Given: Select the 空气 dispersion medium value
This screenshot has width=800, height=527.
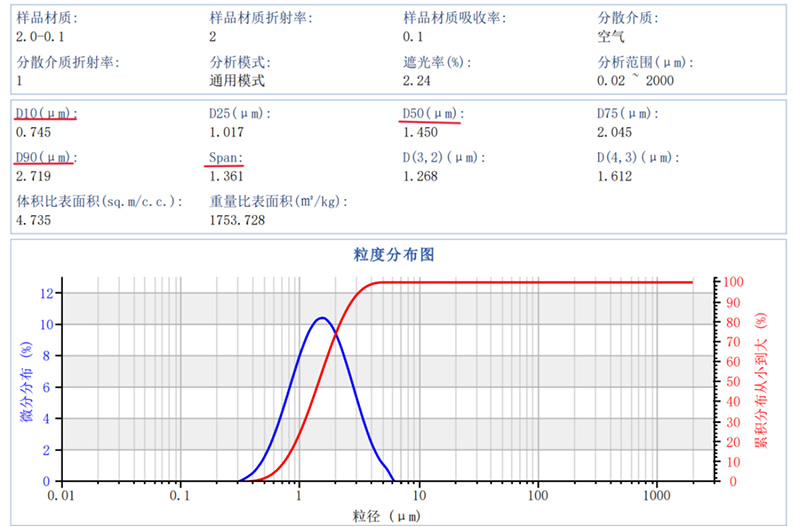Looking at the screenshot, I should (610, 37).
